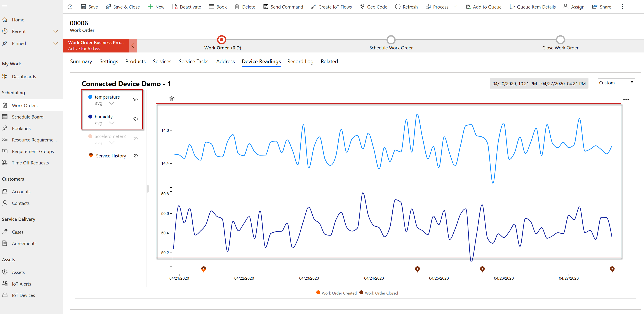The image size is (644, 314).
Task: Select the Device Readings tab
Action: coord(262,61)
